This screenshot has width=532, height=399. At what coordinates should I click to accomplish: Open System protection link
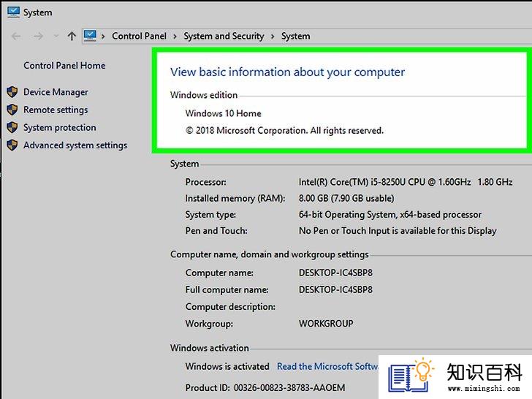click(x=60, y=128)
